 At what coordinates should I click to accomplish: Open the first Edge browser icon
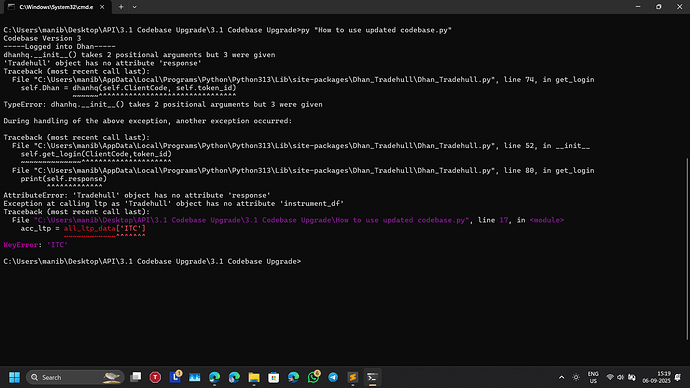tap(214, 377)
